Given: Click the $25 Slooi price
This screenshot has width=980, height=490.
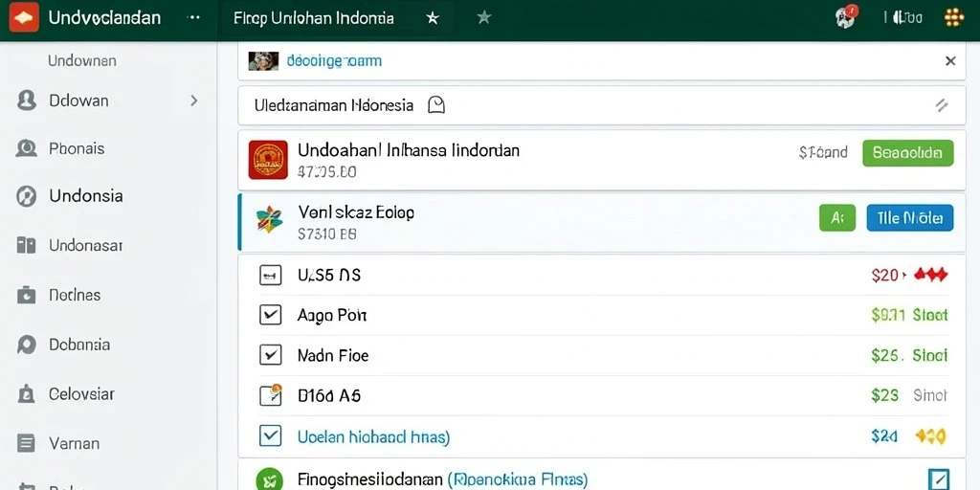Looking at the screenshot, I should pos(909,356).
